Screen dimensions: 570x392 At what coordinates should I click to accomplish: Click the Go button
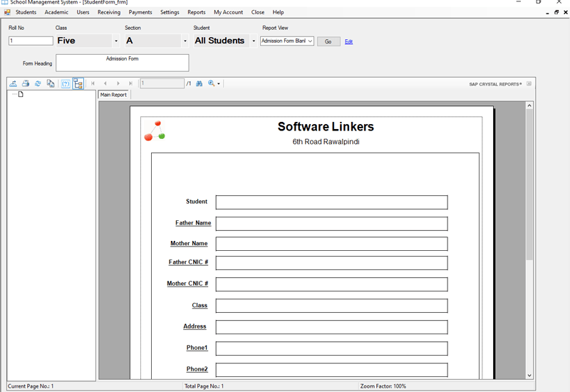click(x=328, y=41)
